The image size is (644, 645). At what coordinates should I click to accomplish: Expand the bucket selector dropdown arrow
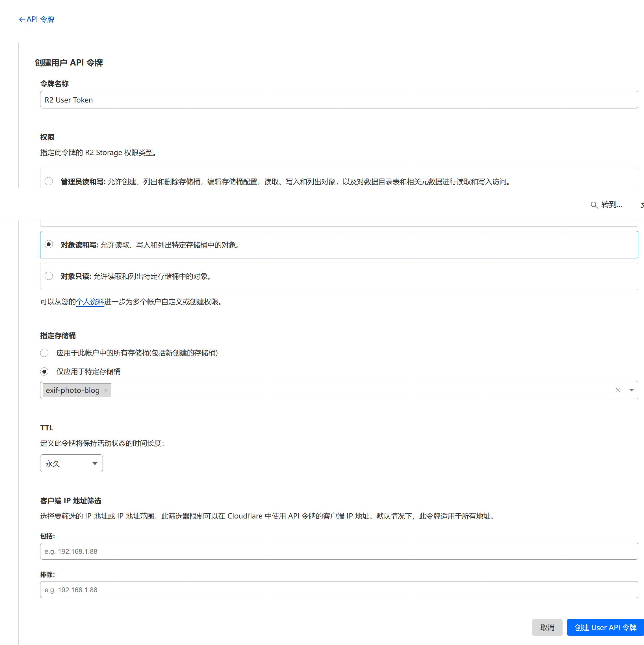tap(631, 390)
